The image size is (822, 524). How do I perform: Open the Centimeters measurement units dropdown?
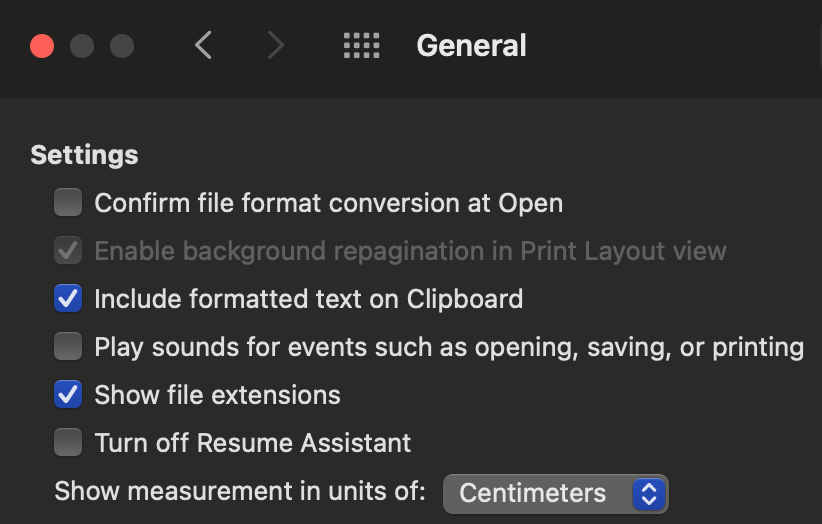pyautogui.click(x=556, y=494)
